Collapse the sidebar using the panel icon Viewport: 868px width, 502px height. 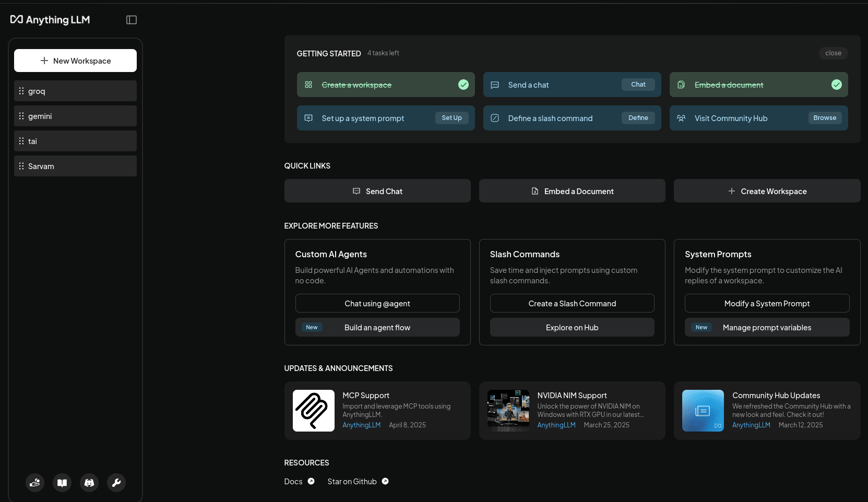tap(132, 20)
